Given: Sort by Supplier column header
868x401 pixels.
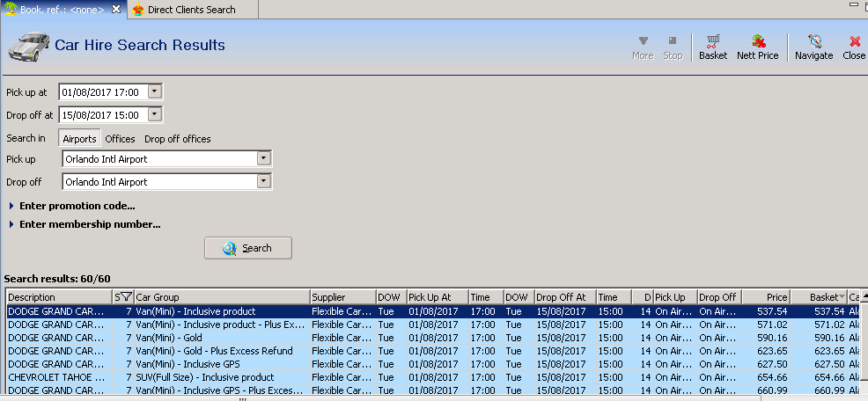Looking at the screenshot, I should coord(342,297).
